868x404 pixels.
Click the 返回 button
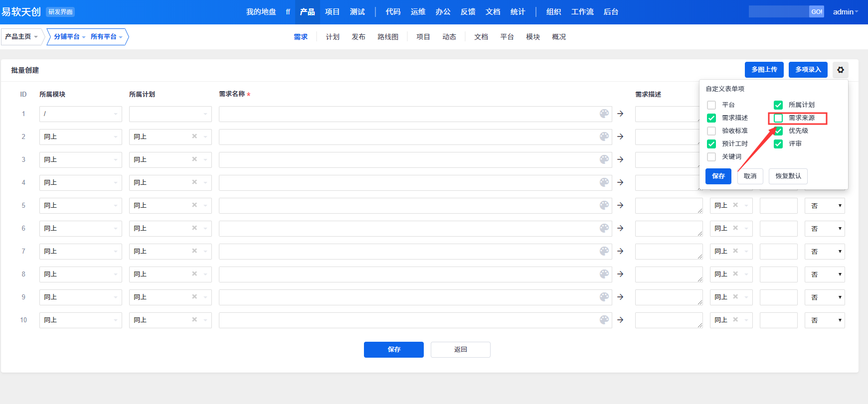(461, 350)
